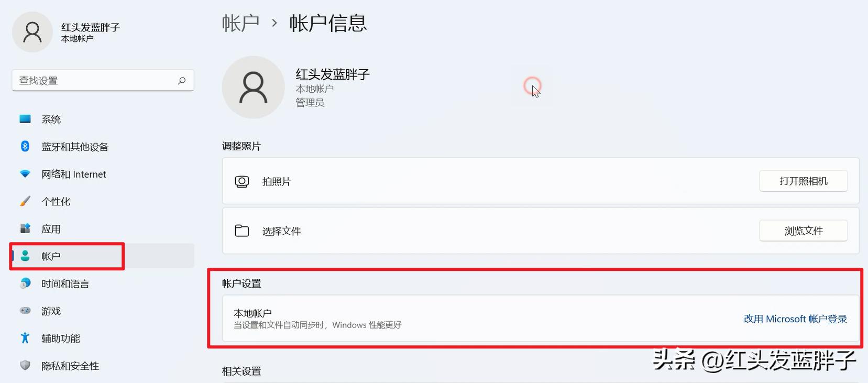Select the 本地帐户 row under 帐户设置
This screenshot has width=868, height=383.
(367, 317)
